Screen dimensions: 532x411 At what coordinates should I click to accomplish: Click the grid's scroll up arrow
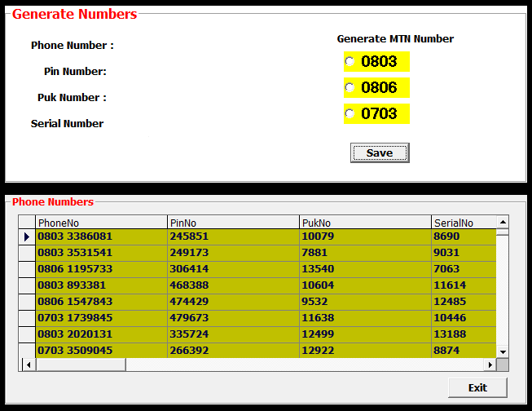(x=503, y=222)
